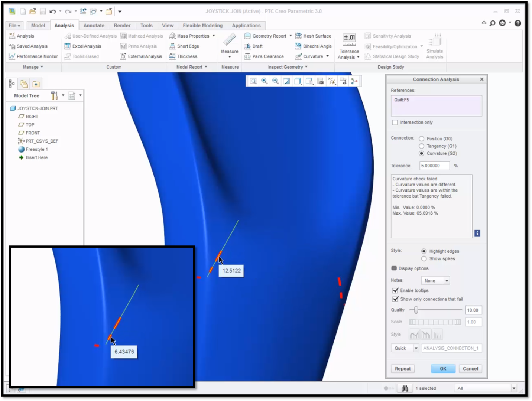Screen dimensions: 532x401
Task: Open the Folder Browser tab icon
Action: 24,84
